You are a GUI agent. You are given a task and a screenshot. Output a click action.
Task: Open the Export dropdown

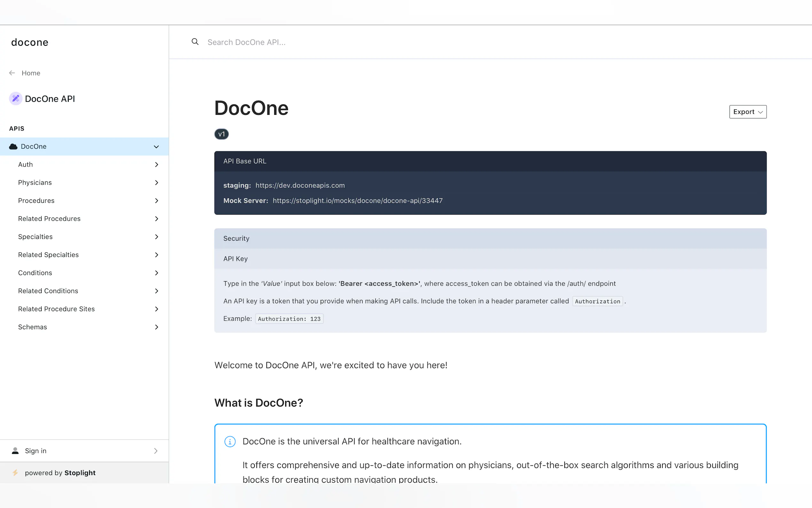[x=747, y=112]
